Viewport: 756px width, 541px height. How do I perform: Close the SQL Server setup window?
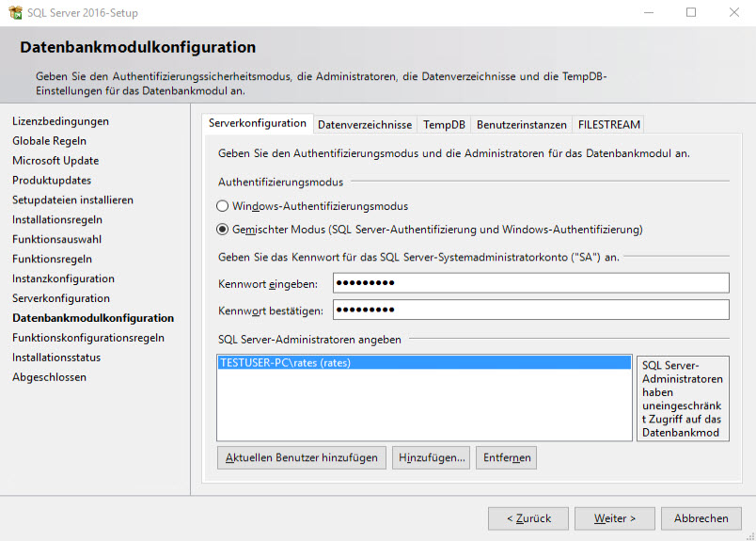[x=734, y=12]
